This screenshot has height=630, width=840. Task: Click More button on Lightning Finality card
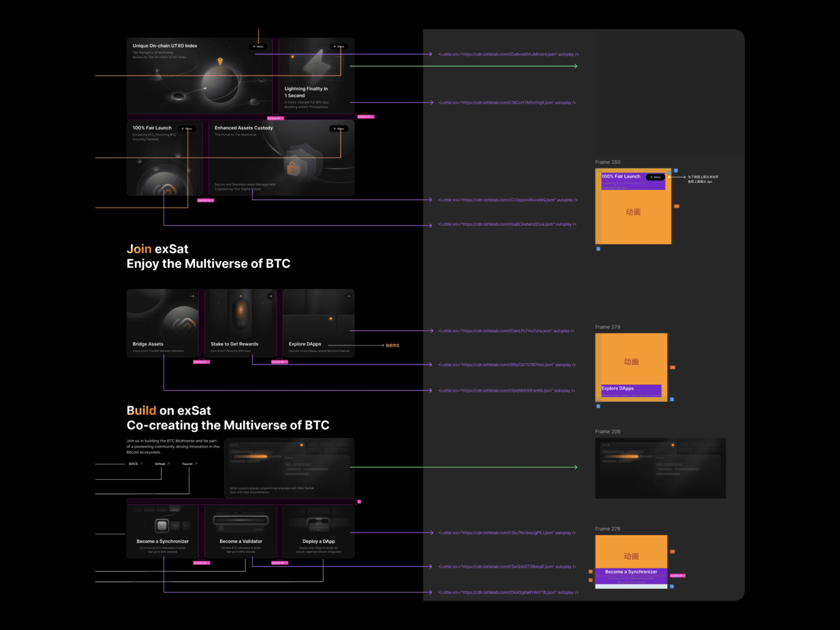(x=339, y=46)
